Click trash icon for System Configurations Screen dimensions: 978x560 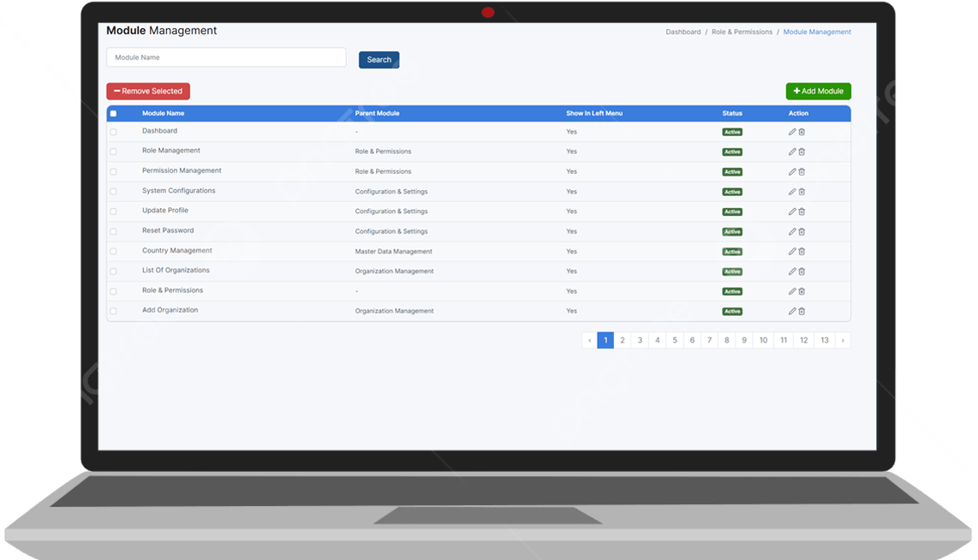pyautogui.click(x=802, y=192)
